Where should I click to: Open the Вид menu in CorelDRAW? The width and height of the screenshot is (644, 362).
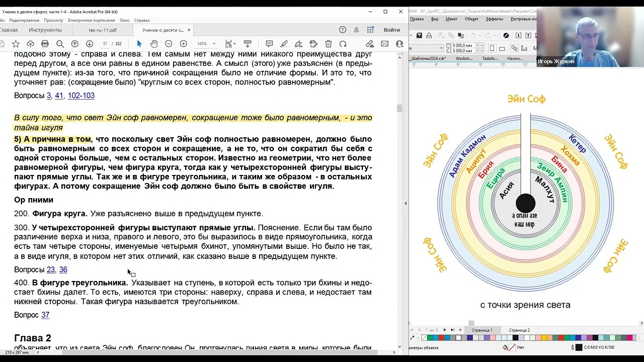point(435,19)
